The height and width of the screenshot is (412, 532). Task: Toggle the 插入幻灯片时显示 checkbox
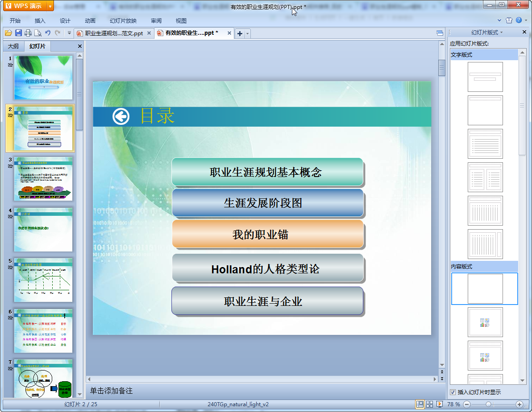[x=453, y=392]
